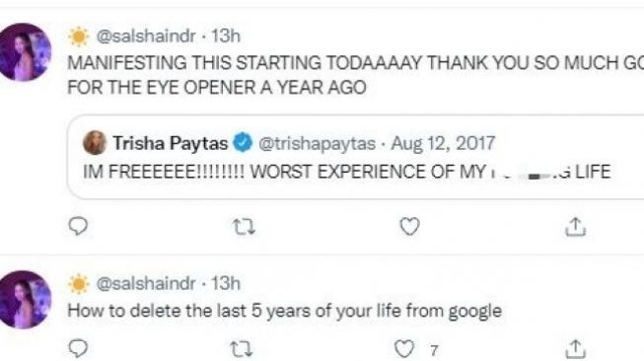Viewport: 644px width, 361px height.
Task: Open the second @salshaindr profile avatar
Action: pyautogui.click(x=25, y=300)
